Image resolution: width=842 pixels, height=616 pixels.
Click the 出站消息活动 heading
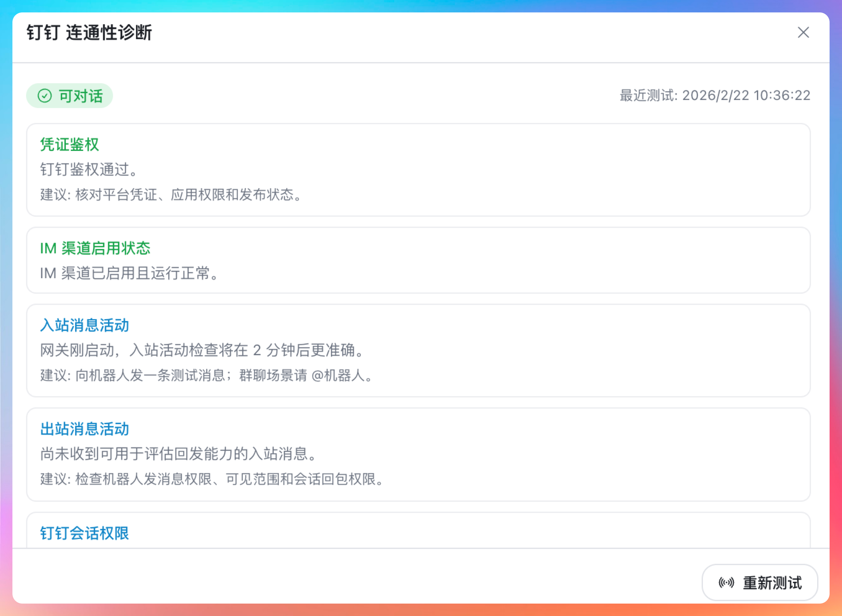(85, 429)
